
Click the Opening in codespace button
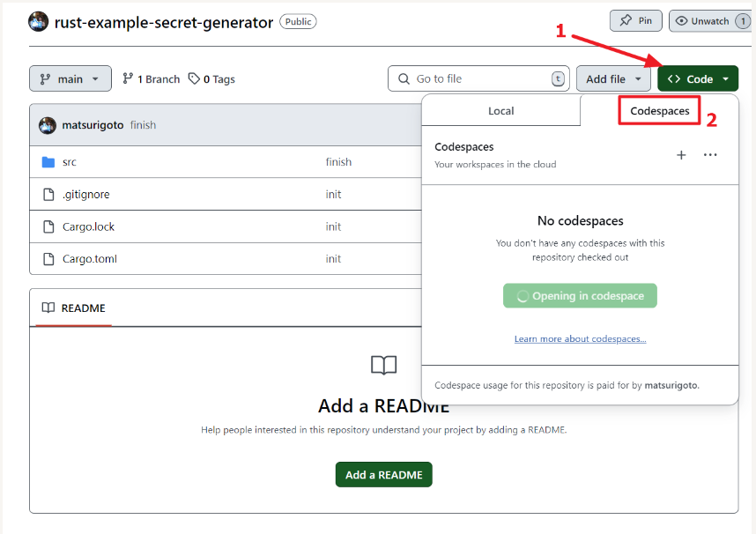click(x=580, y=296)
